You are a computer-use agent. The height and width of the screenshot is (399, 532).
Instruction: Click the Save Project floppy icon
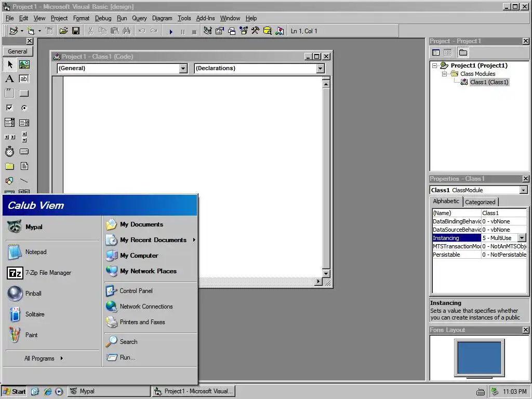pyautogui.click(x=76, y=31)
